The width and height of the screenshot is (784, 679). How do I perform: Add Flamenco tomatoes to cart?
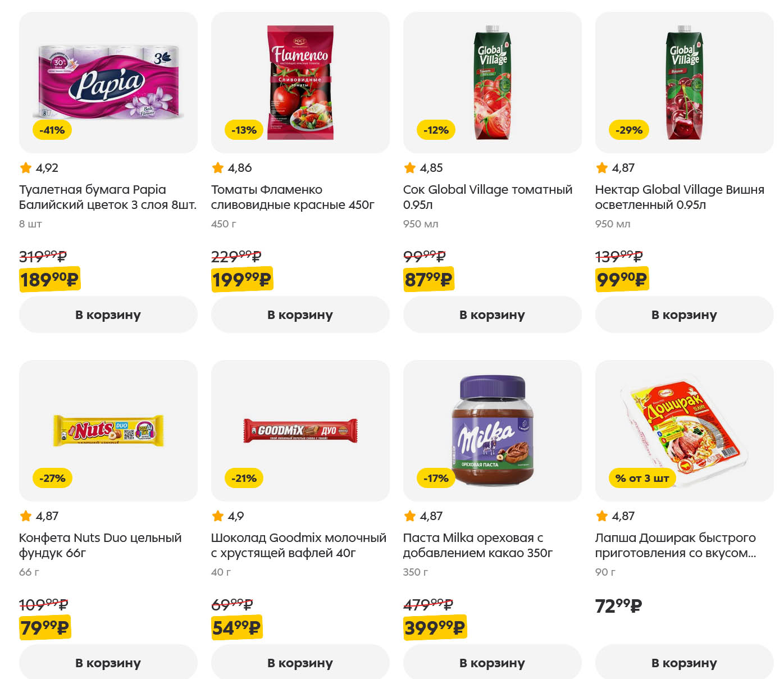tap(300, 315)
